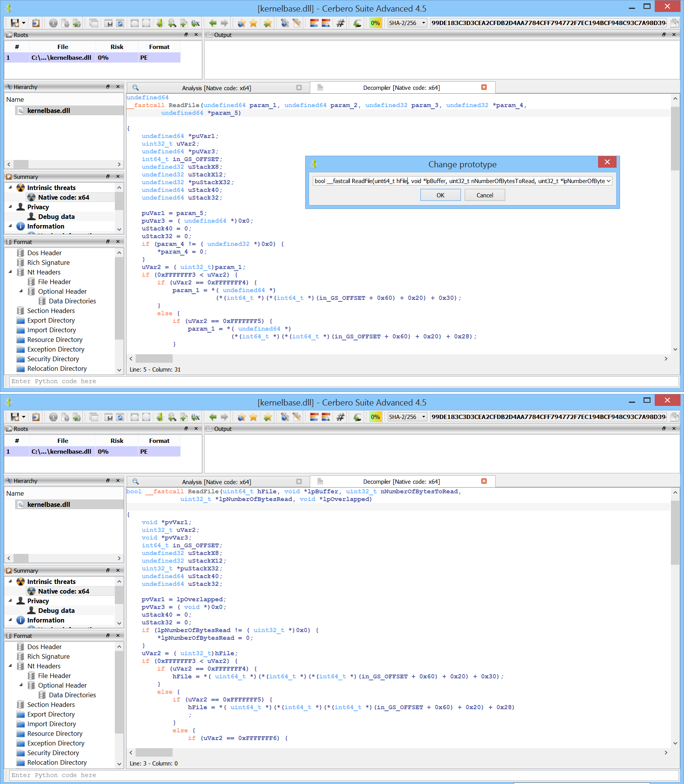Click the prototype text field in Change prototype dialog
Image resolution: width=684 pixels, height=784 pixels.
(x=459, y=181)
